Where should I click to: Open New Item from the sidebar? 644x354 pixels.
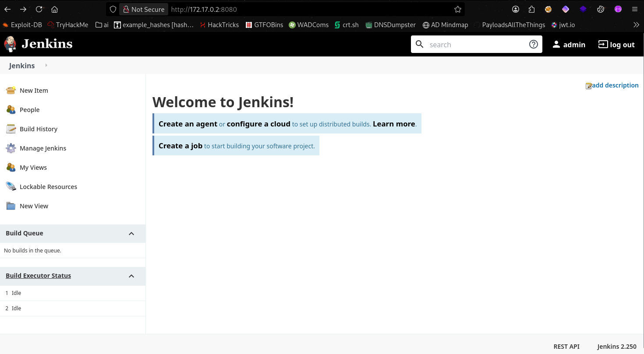point(34,91)
